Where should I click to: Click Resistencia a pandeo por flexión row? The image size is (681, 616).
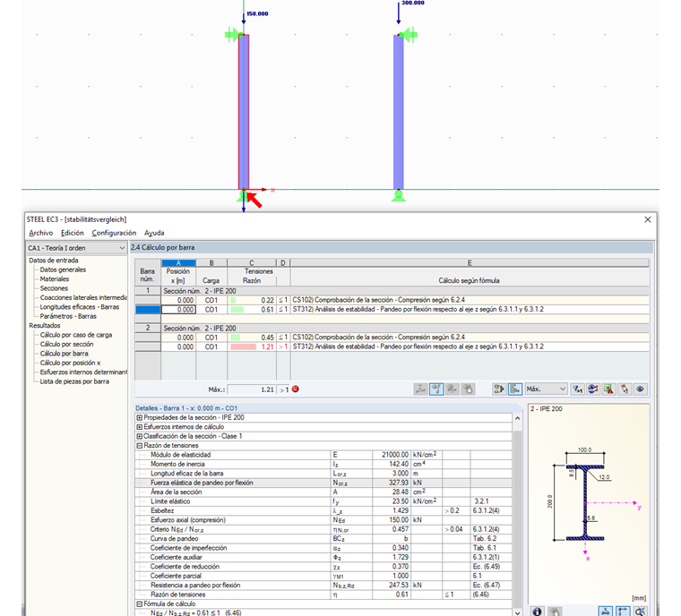(323, 586)
